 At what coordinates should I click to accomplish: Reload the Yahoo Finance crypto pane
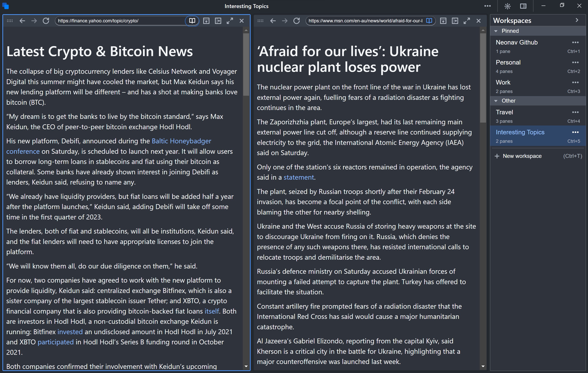click(46, 21)
